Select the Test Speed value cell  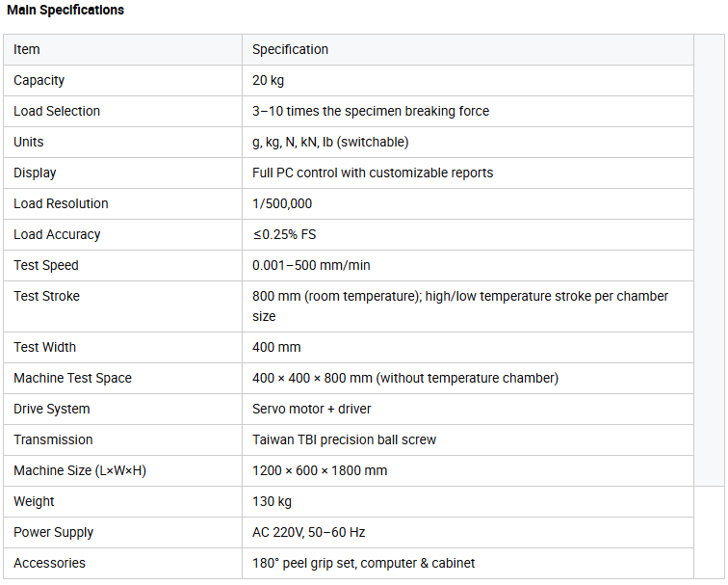(x=468, y=265)
